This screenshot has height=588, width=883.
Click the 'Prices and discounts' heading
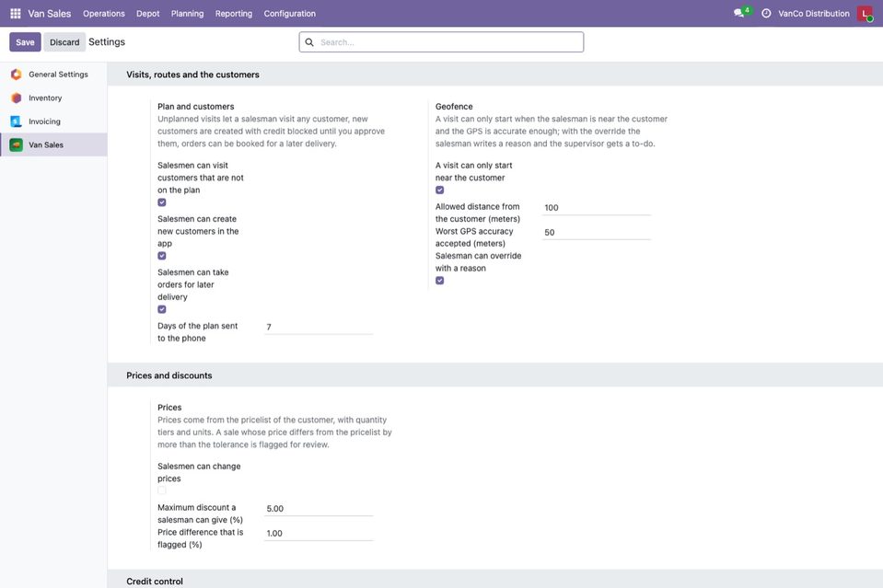(168, 375)
